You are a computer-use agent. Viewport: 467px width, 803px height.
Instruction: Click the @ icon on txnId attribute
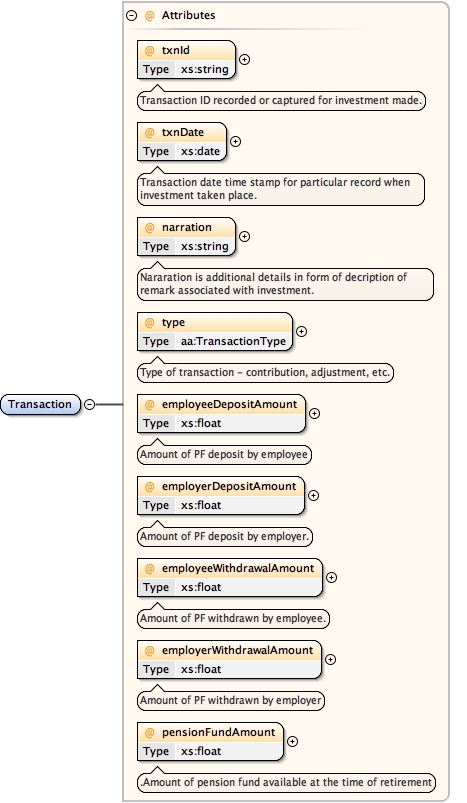pyautogui.click(x=150, y=50)
